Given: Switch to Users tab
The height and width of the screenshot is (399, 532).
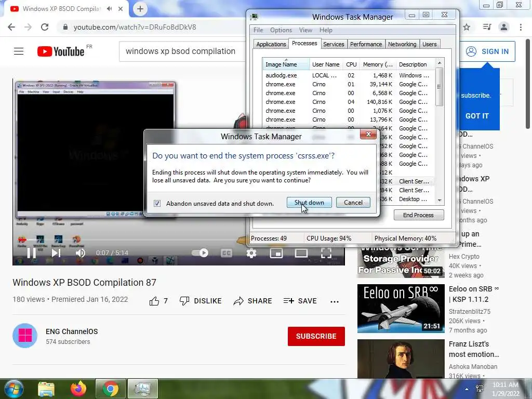Looking at the screenshot, I should 430,44.
